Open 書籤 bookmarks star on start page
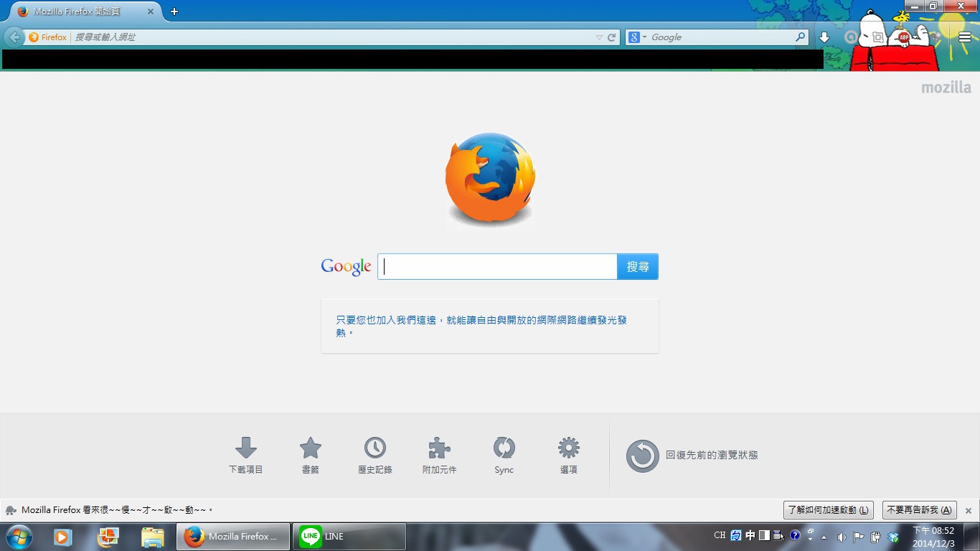980x551 pixels. click(311, 456)
